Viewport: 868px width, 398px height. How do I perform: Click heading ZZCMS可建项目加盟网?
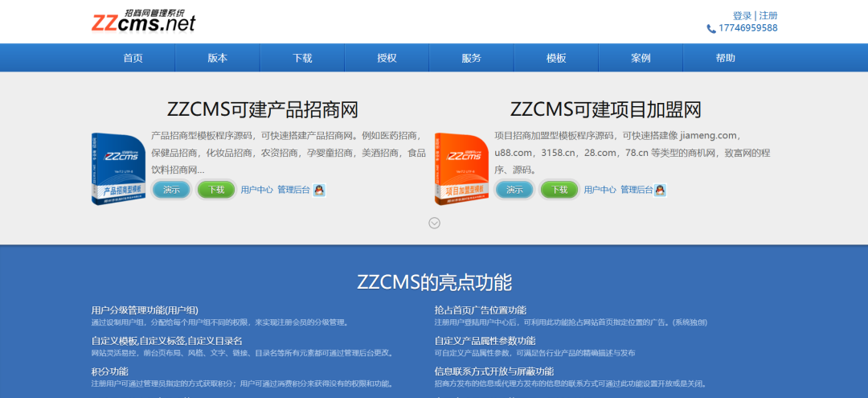pos(606,109)
